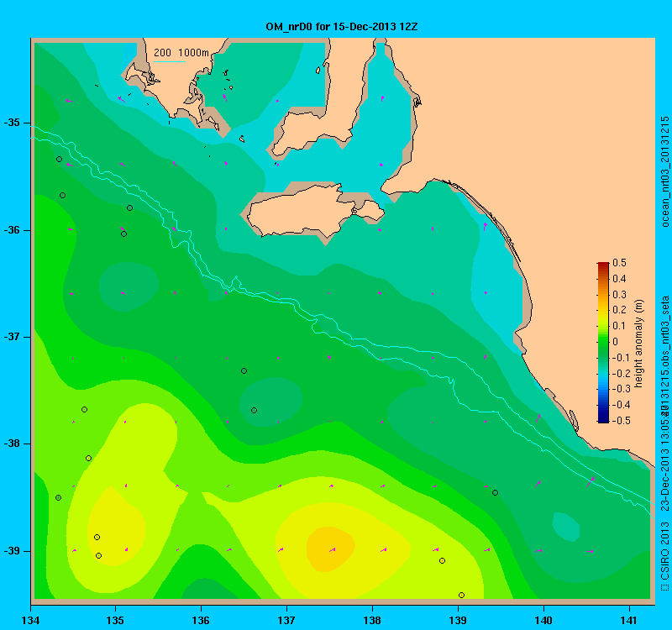Screen dimensions: 672x630
Task: Click the "height anomaly (m)" colorbar label
Action: pos(639,344)
